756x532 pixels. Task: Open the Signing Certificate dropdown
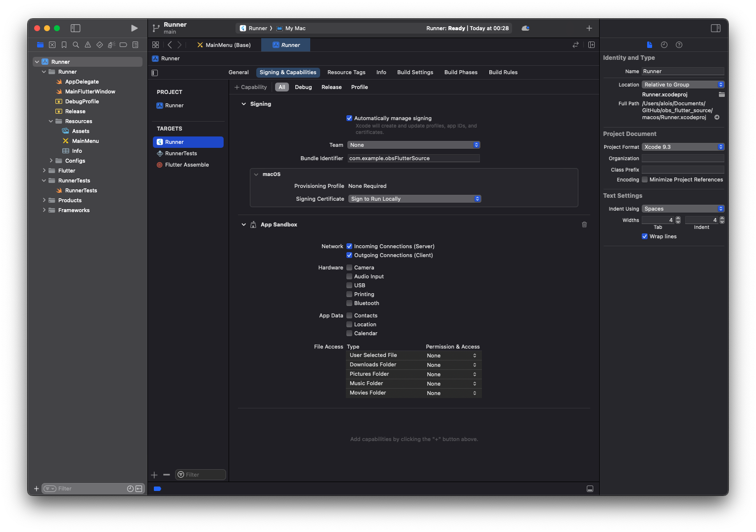(x=415, y=199)
